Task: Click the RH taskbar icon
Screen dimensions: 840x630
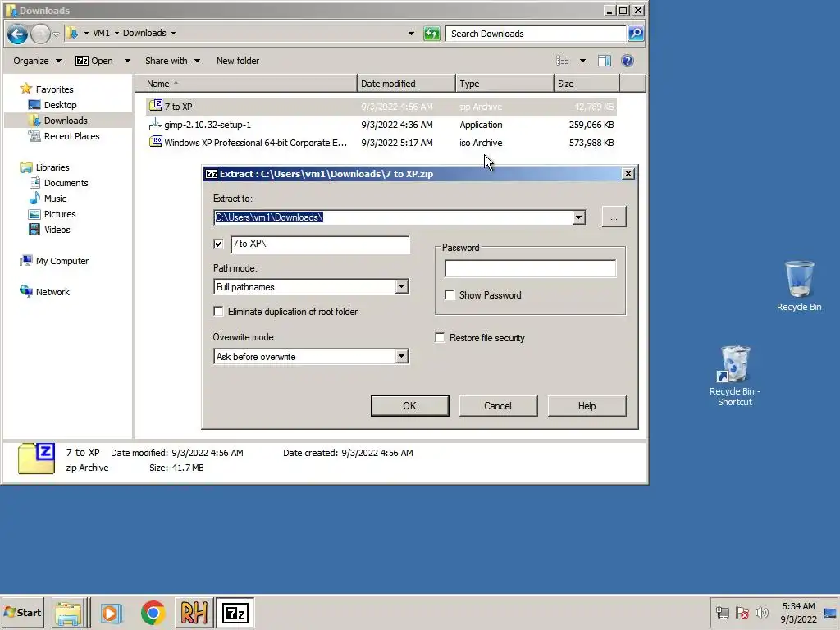Action: (194, 613)
